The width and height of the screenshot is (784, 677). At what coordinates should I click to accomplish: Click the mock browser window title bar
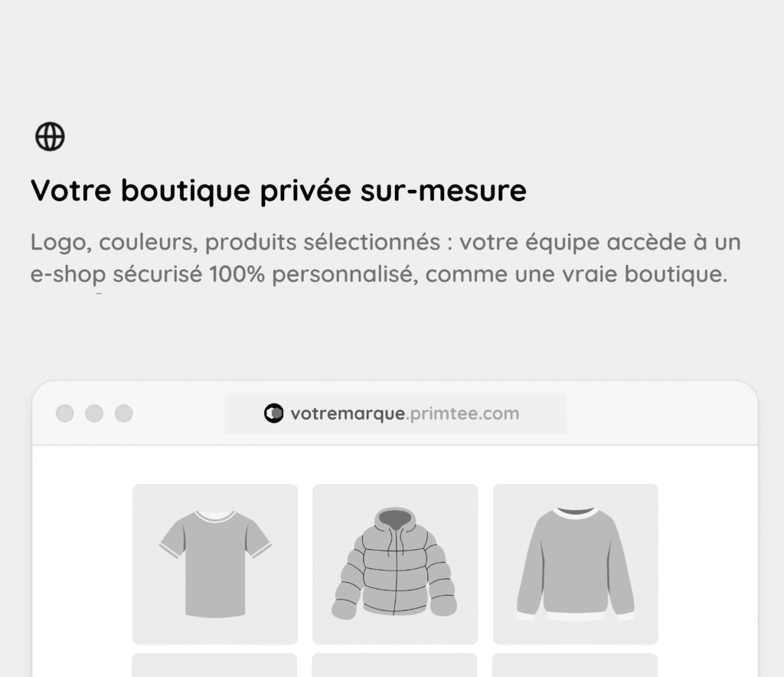(395, 413)
